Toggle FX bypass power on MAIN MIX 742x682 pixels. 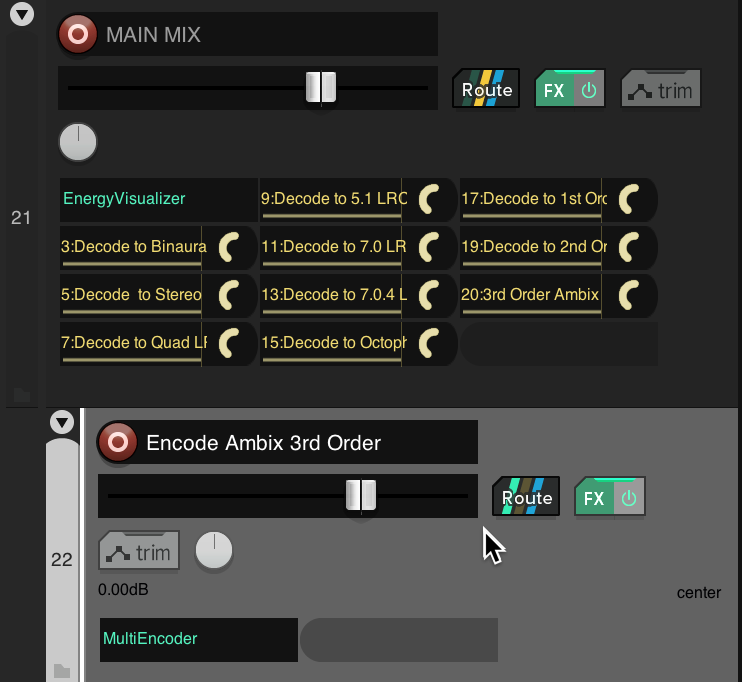pyautogui.click(x=589, y=89)
